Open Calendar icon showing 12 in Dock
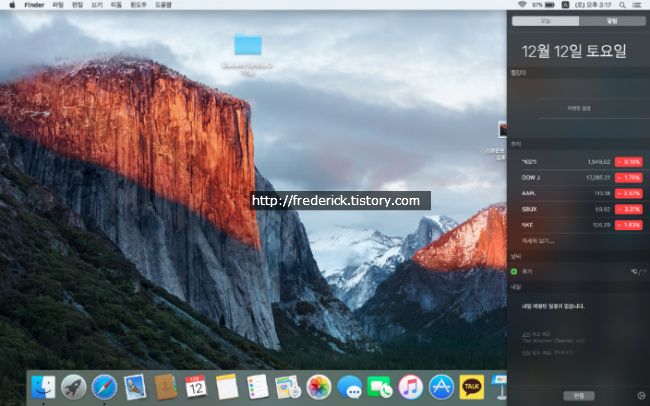This screenshot has width=650, height=406. (x=196, y=387)
